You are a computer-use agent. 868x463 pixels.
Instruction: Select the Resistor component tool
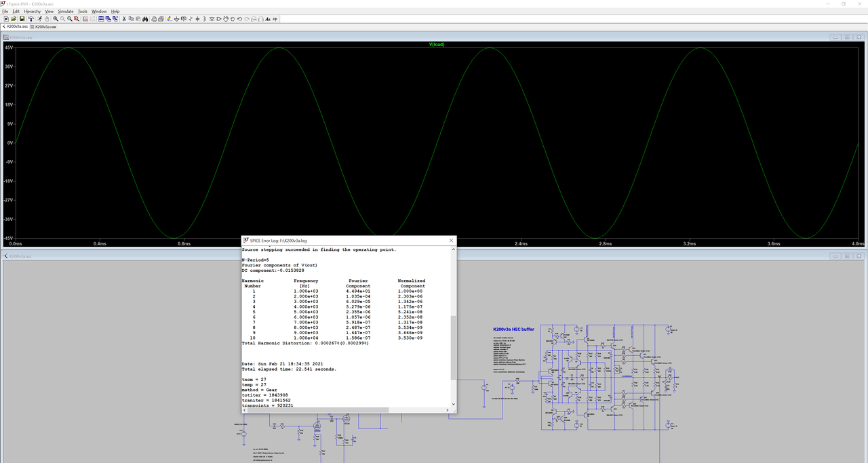click(191, 18)
